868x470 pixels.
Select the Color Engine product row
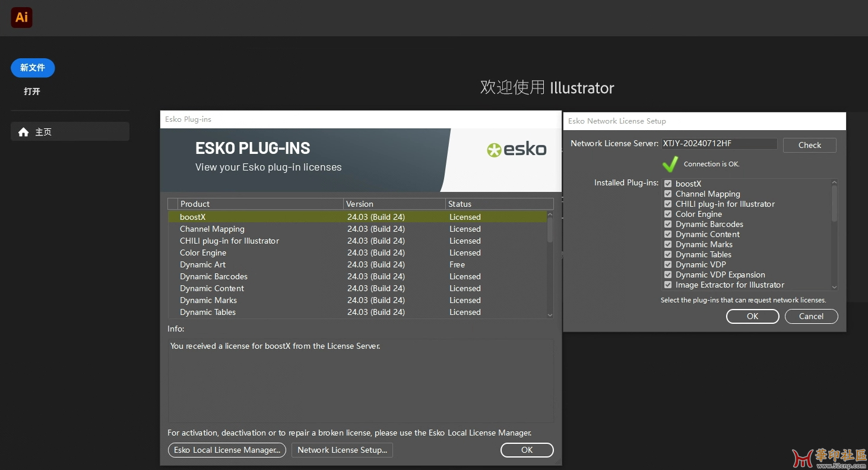pos(357,253)
